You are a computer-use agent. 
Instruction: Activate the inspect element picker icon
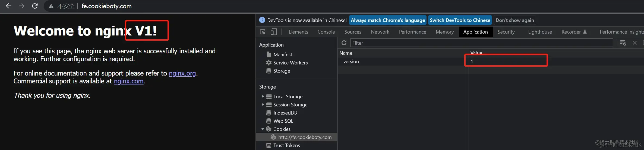(263, 32)
